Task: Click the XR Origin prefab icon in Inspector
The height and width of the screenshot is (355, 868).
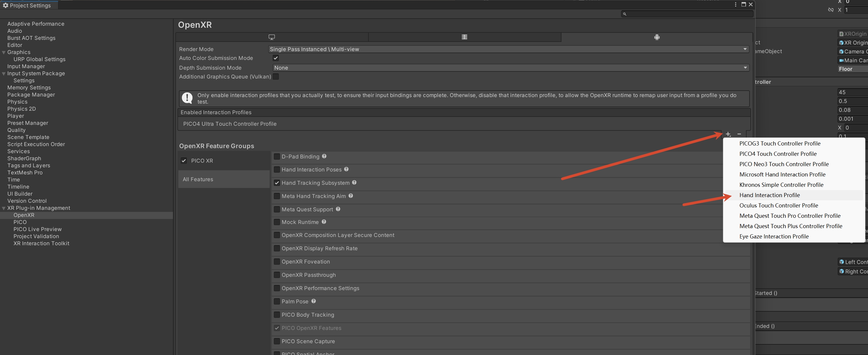Action: pos(841,43)
